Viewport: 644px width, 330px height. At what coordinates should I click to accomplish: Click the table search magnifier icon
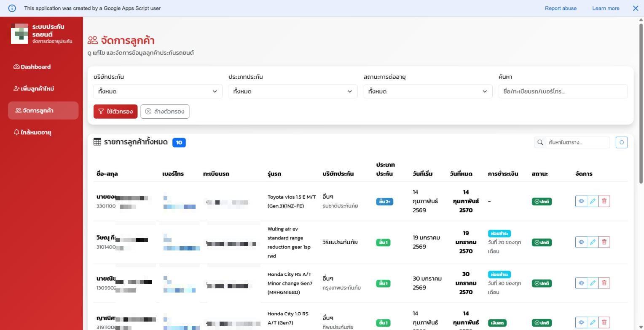(540, 142)
